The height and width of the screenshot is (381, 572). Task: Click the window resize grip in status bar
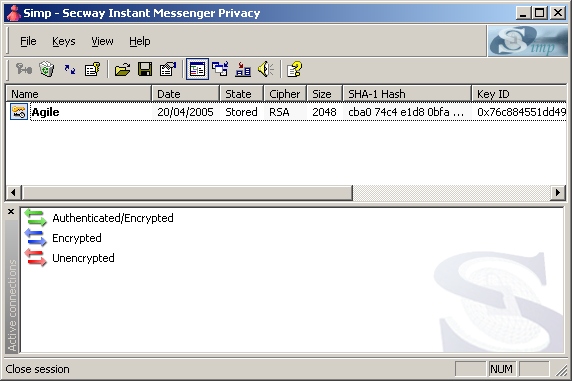[562, 370]
